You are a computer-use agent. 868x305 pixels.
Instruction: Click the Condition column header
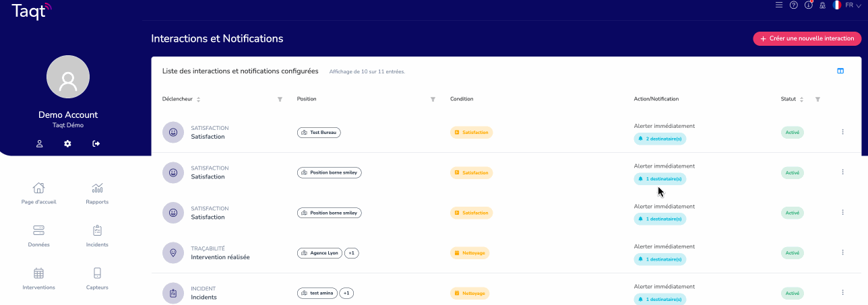coord(462,99)
